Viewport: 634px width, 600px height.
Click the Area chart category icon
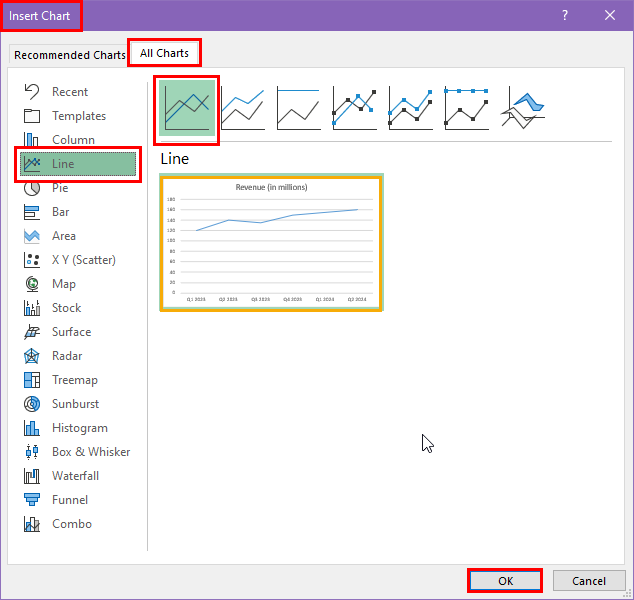32,236
